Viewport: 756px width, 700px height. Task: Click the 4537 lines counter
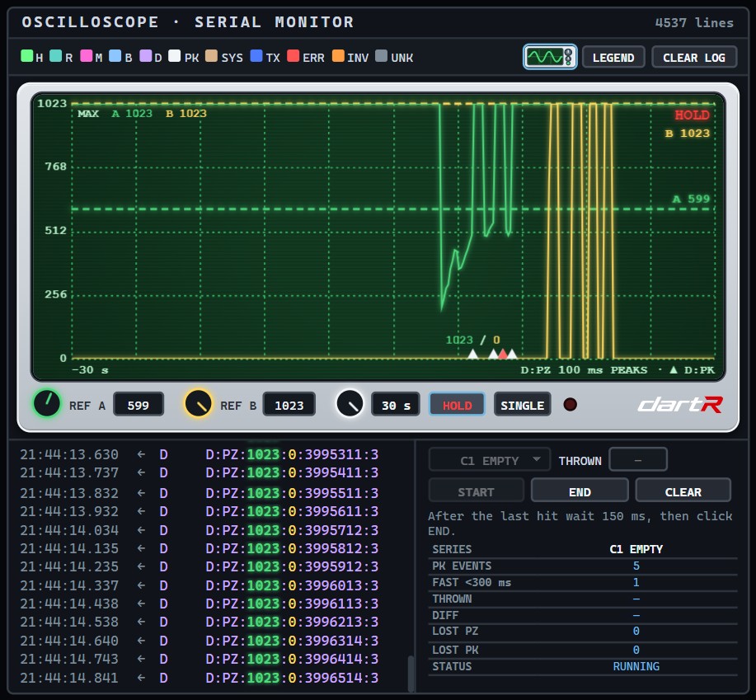(x=694, y=22)
